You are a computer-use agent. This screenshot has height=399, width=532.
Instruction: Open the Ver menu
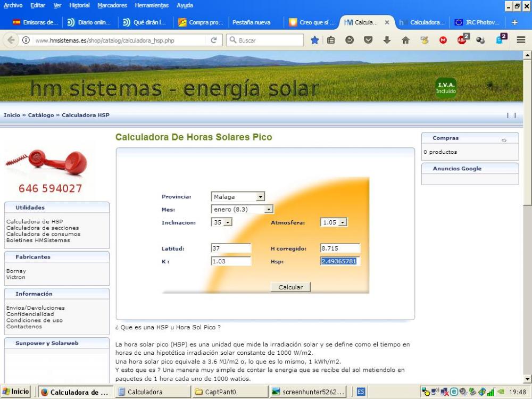click(x=57, y=5)
